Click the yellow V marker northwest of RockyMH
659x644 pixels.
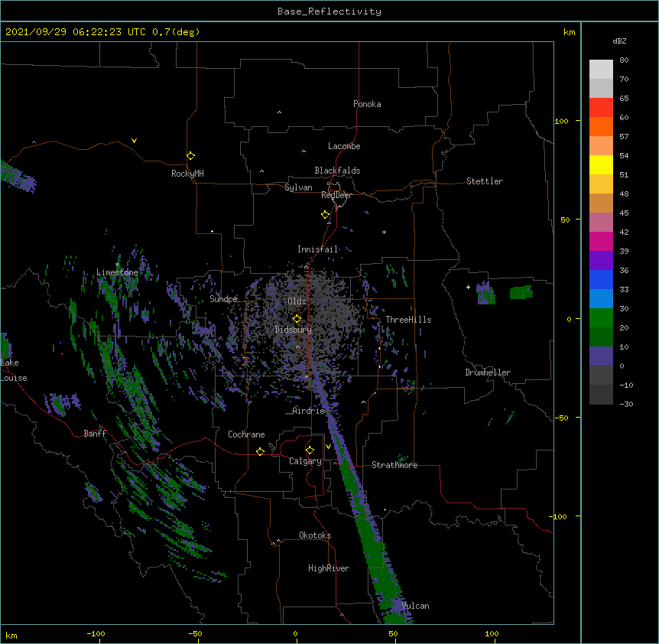pos(134,141)
